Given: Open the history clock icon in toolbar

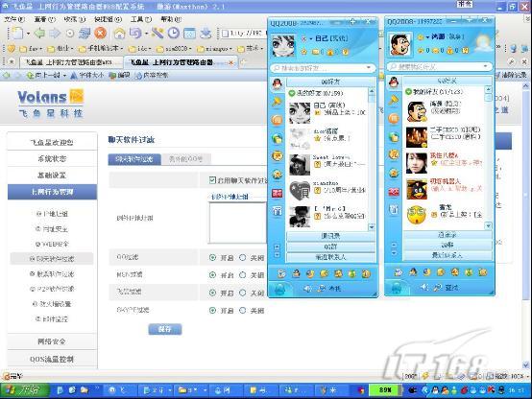Looking at the screenshot, I should (174, 34).
